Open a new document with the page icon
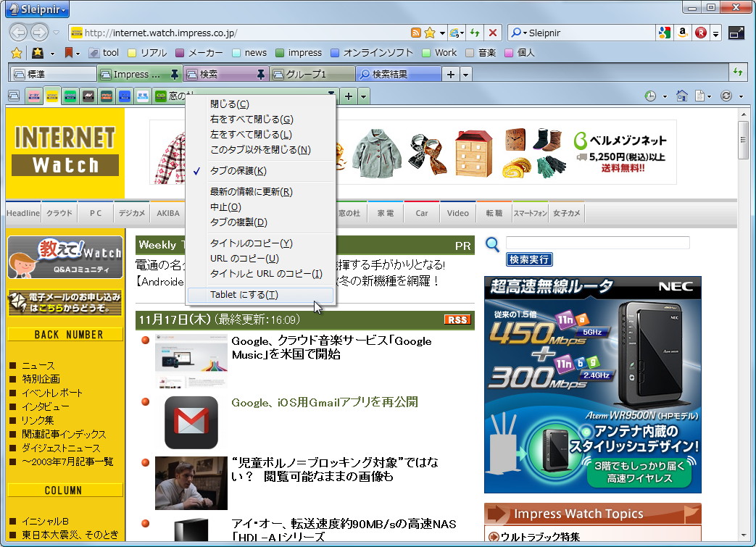 click(x=699, y=96)
